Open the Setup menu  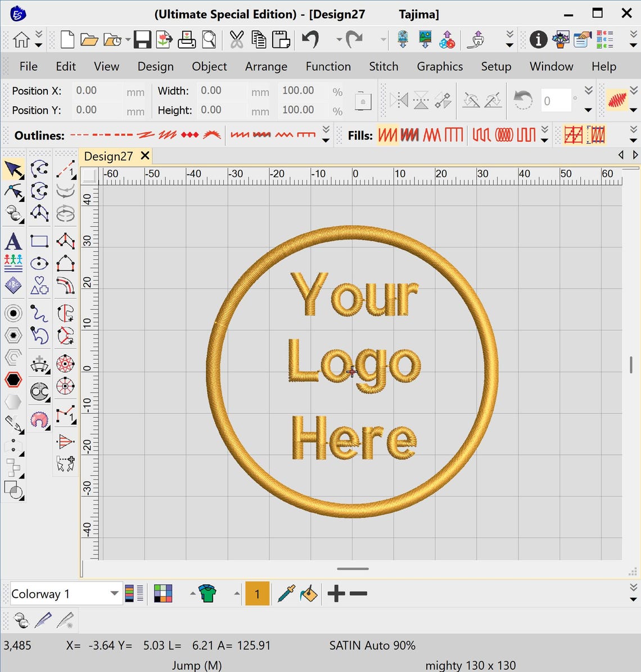(x=496, y=66)
